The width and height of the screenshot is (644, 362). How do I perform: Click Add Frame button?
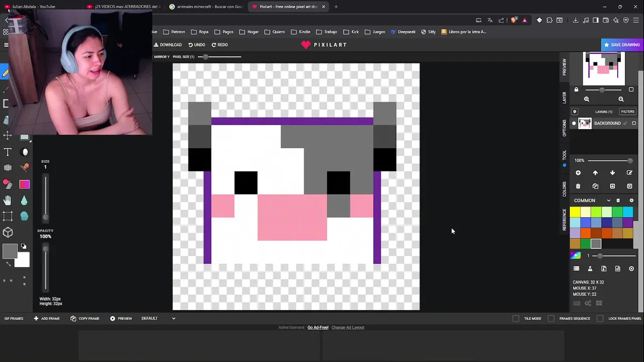pyautogui.click(x=46, y=318)
